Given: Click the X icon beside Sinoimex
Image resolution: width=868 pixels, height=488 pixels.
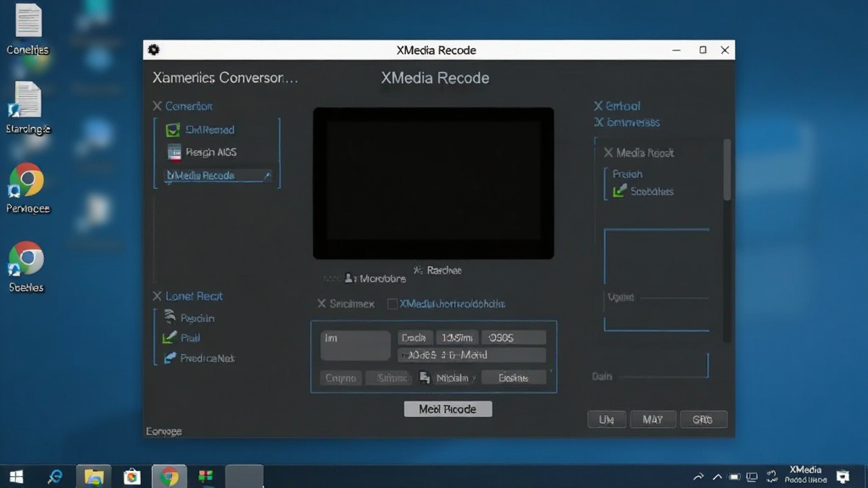Looking at the screenshot, I should point(321,303).
